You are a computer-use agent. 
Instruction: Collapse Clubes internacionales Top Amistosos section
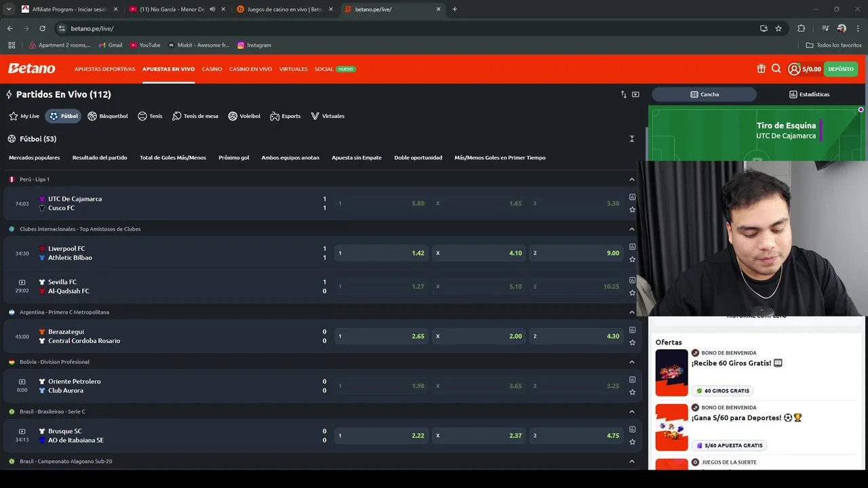coord(631,229)
